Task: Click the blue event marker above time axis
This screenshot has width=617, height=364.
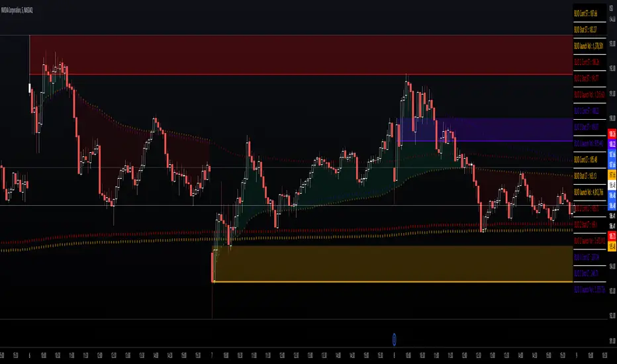Action: [394, 340]
